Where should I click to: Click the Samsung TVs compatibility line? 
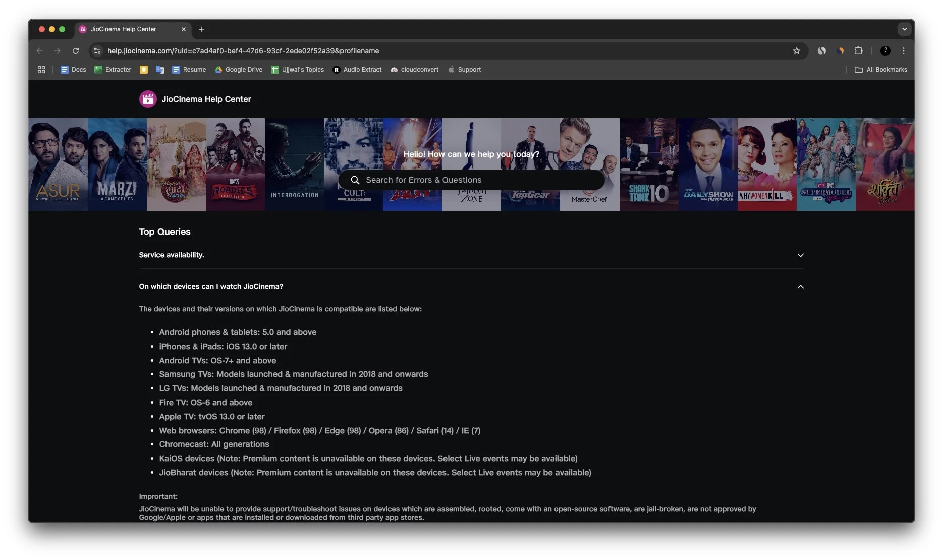click(x=294, y=374)
